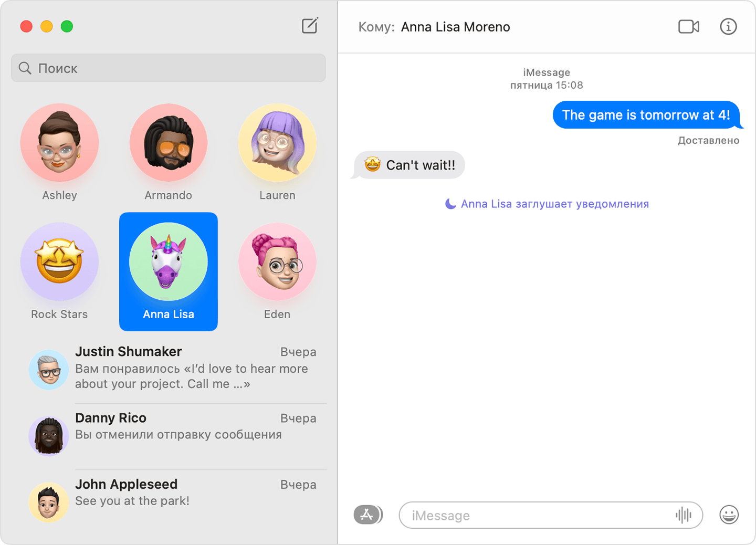
Task: Select the 'Can't wait!!' message bubble
Action: 408,165
